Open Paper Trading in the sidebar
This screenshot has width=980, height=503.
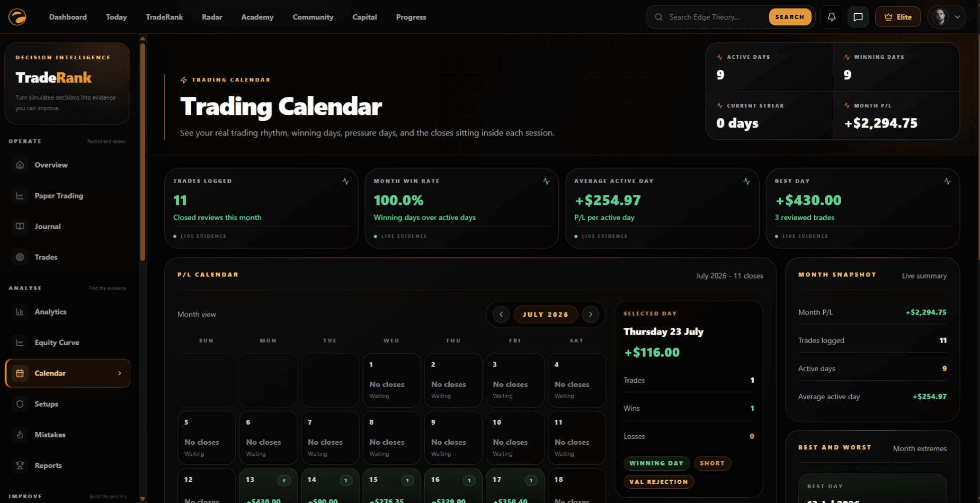(x=67, y=195)
